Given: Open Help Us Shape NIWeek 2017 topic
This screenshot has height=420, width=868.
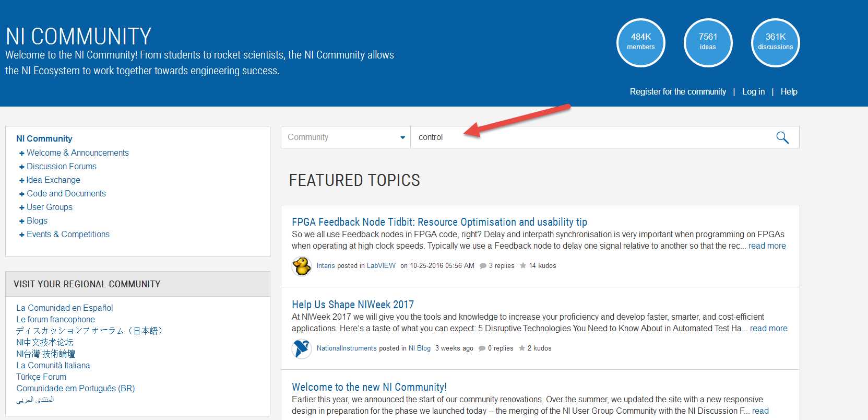Looking at the screenshot, I should pyautogui.click(x=353, y=304).
